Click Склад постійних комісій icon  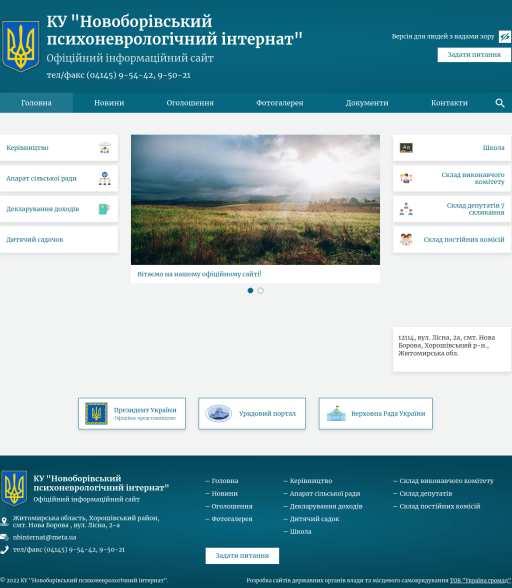click(406, 240)
